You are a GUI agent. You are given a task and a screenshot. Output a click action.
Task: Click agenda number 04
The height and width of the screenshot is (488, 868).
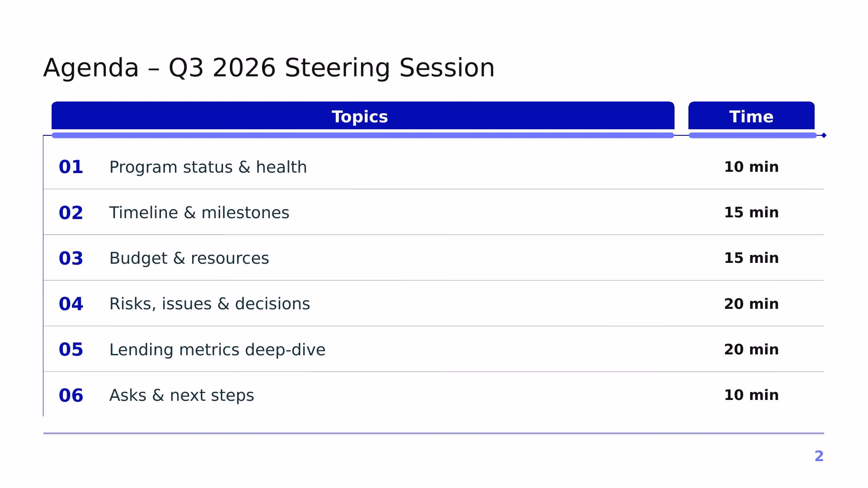[71, 304]
